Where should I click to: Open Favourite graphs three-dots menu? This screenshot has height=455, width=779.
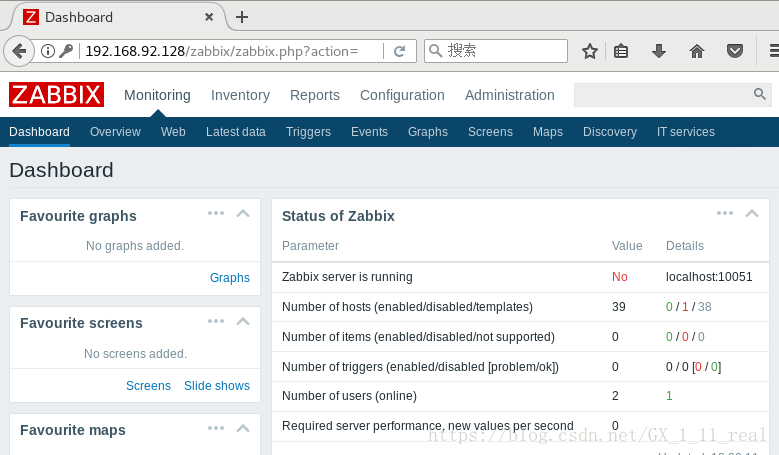click(x=216, y=213)
